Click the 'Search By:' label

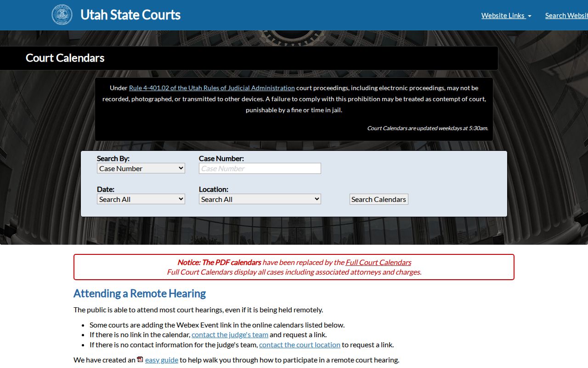(113, 158)
